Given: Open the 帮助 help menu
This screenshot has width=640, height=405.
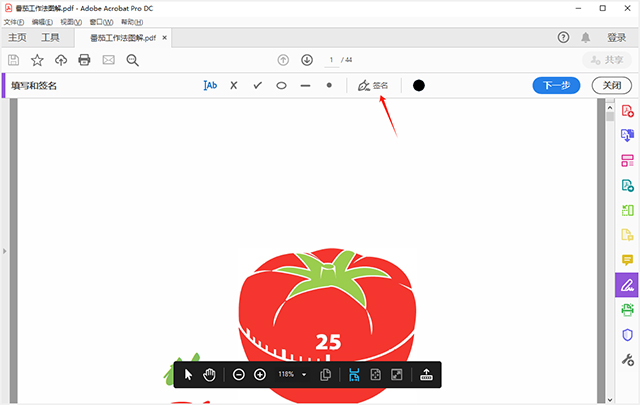Looking at the screenshot, I should coord(132,22).
